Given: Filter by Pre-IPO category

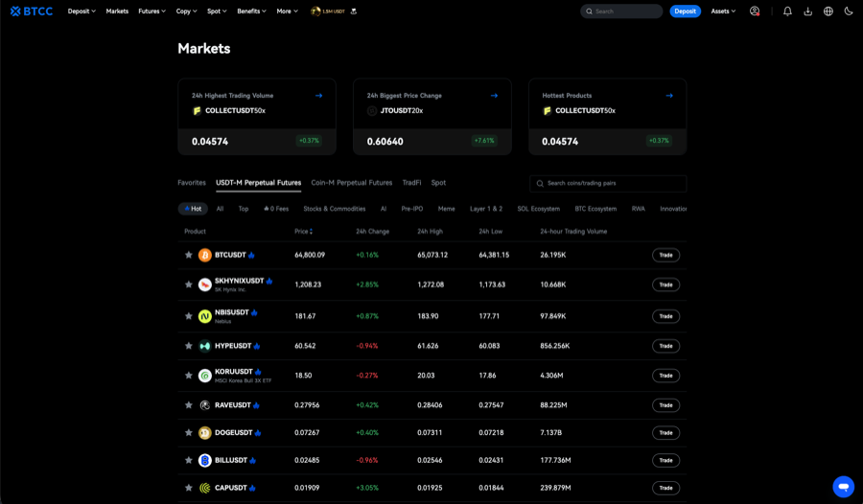Looking at the screenshot, I should [x=412, y=209].
